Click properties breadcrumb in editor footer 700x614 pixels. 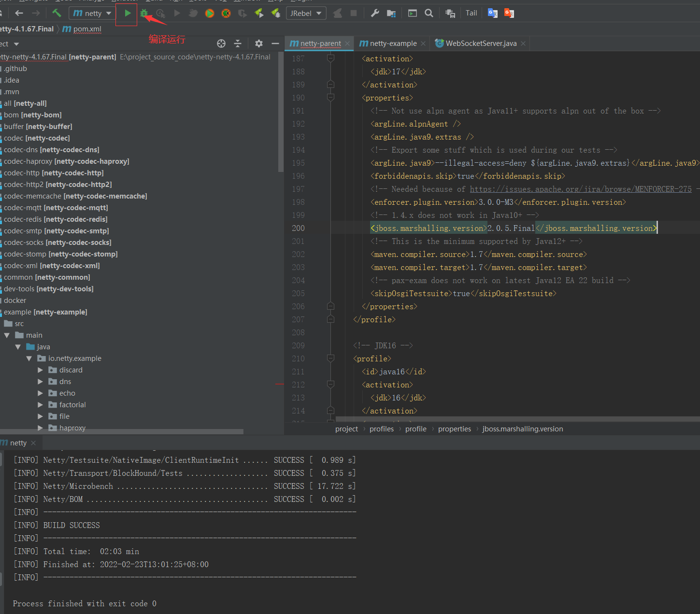[x=455, y=429]
